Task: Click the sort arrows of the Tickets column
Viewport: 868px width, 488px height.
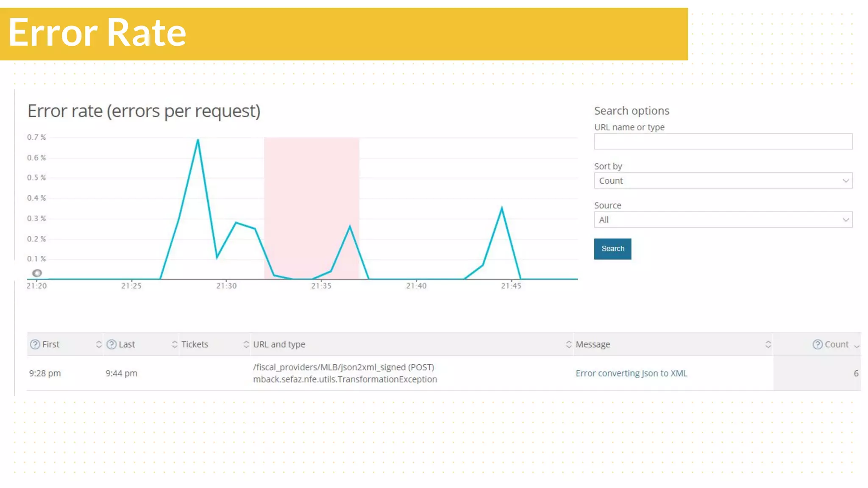Action: click(246, 344)
